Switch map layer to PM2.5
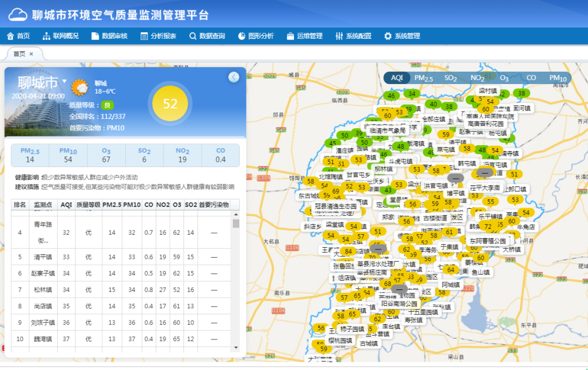This screenshot has width=588, height=370. coord(423,78)
